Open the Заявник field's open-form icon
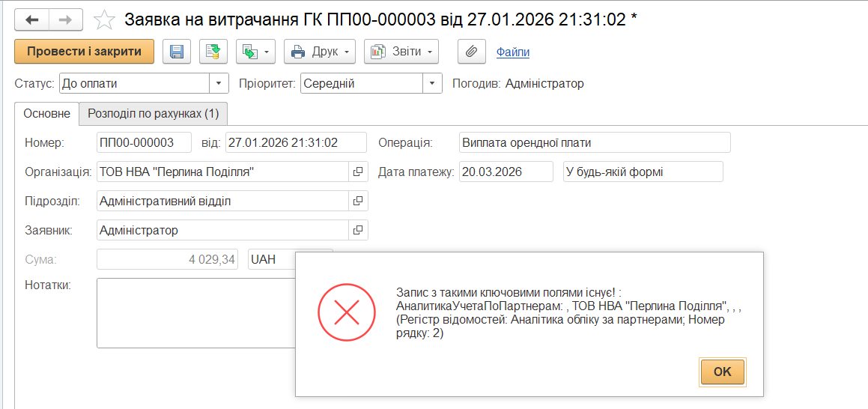The height and width of the screenshot is (409, 868). click(358, 230)
